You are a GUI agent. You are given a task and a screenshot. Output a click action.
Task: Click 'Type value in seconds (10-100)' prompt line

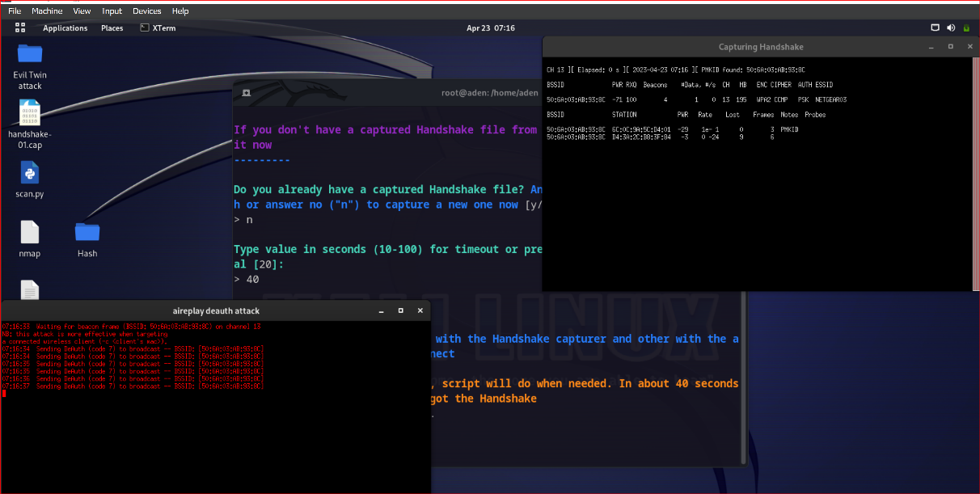387,249
